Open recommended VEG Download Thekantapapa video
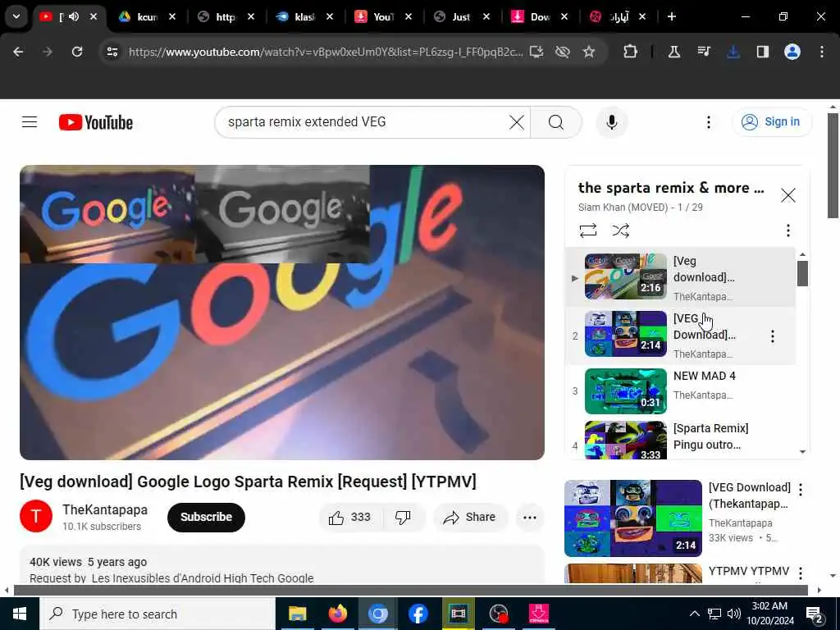The width and height of the screenshot is (840, 630). tap(632, 518)
